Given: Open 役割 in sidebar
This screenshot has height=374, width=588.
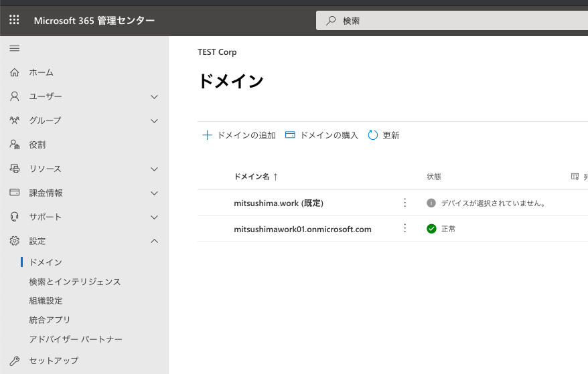Looking at the screenshot, I should [38, 145].
